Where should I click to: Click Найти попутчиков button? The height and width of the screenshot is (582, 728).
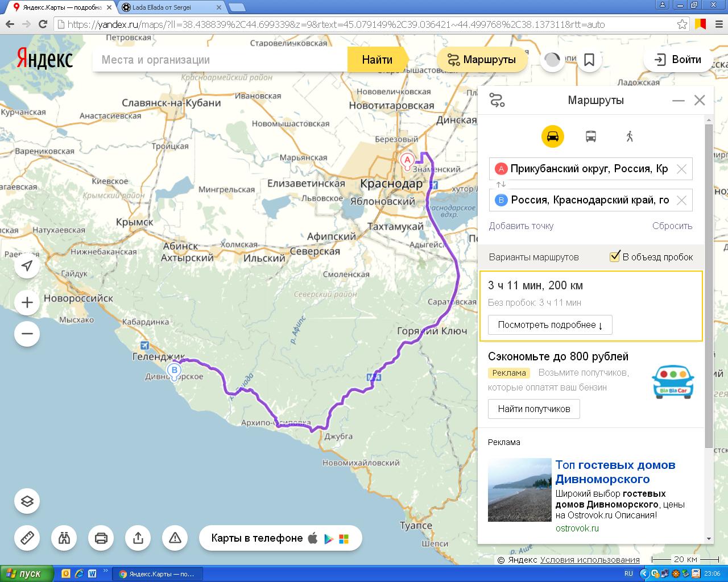pyautogui.click(x=534, y=409)
